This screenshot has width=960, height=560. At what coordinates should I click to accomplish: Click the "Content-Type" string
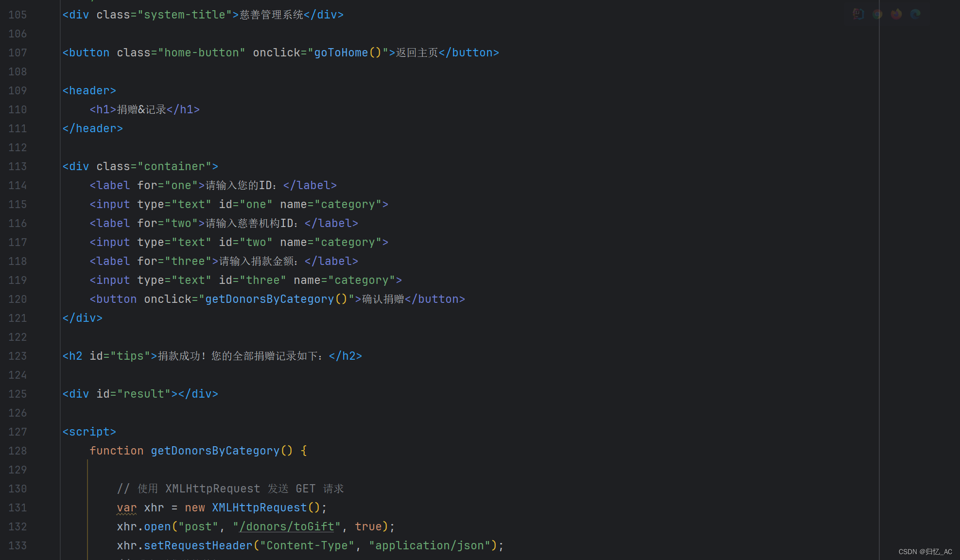click(307, 545)
